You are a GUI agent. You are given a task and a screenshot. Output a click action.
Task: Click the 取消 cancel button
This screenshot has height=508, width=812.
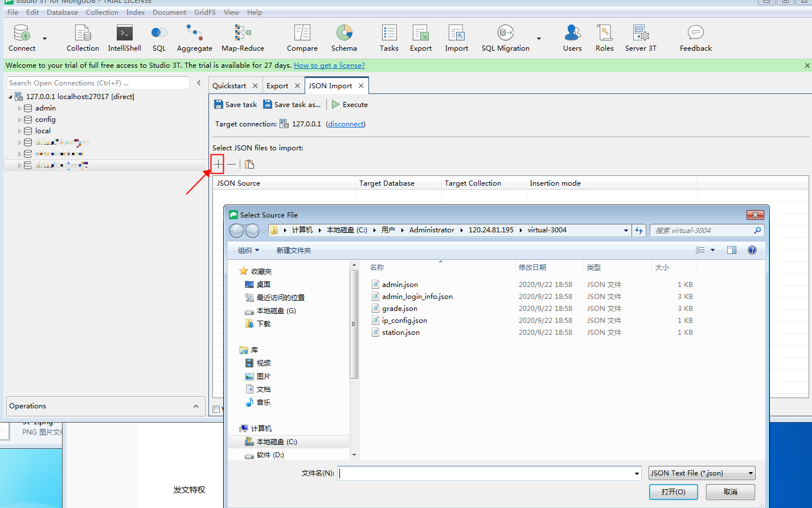click(x=731, y=491)
